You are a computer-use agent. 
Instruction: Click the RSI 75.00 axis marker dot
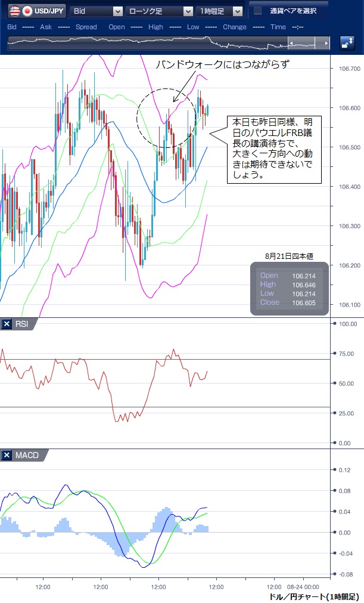335,353
